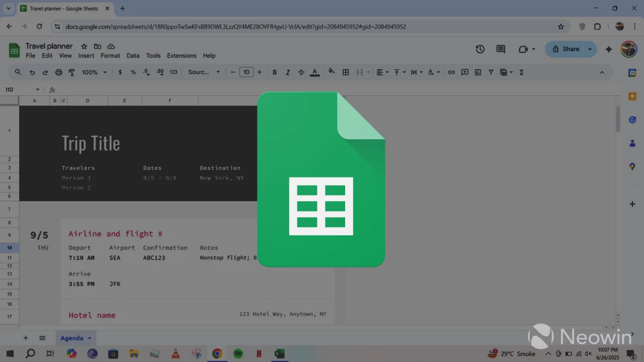Open the Agenda sheet tab dropdown arrow
Image resolution: width=644 pixels, height=362 pixels.
pos(90,338)
